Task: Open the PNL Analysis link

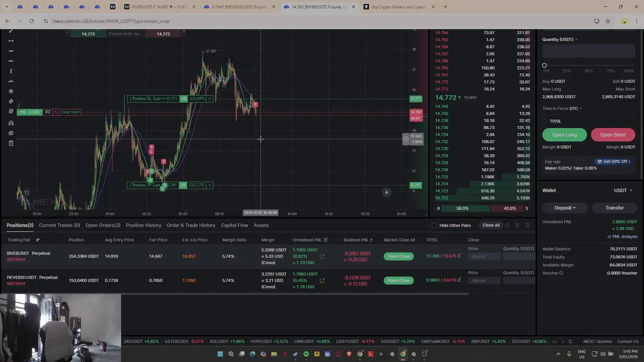Action: coord(622,237)
